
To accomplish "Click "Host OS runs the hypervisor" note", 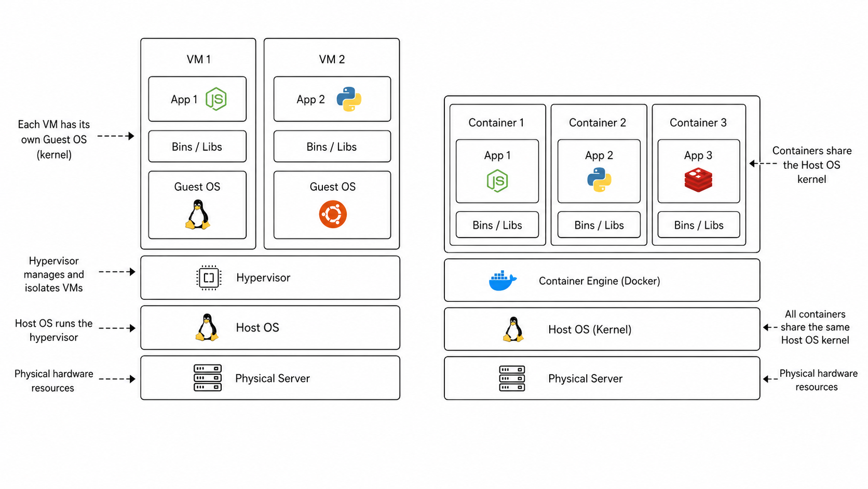I will [x=54, y=330].
